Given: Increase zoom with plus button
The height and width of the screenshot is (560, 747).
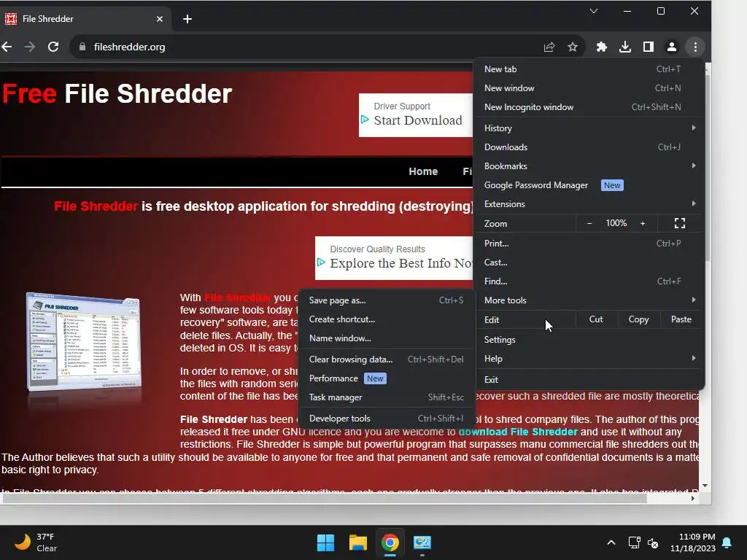Looking at the screenshot, I should tap(643, 223).
